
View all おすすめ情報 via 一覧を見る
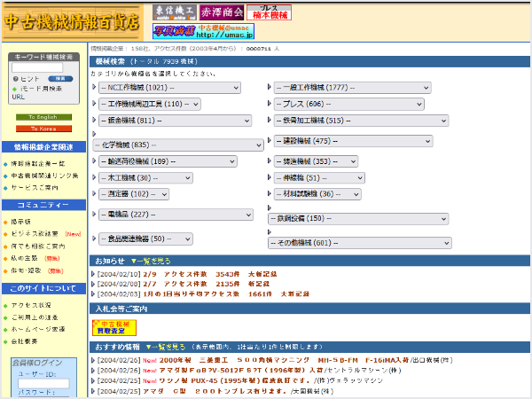pos(166,347)
